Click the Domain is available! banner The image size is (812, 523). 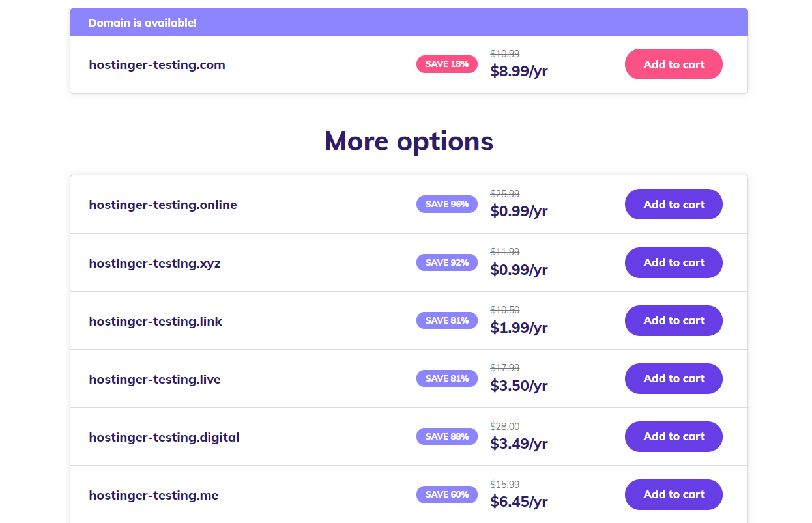(x=143, y=23)
